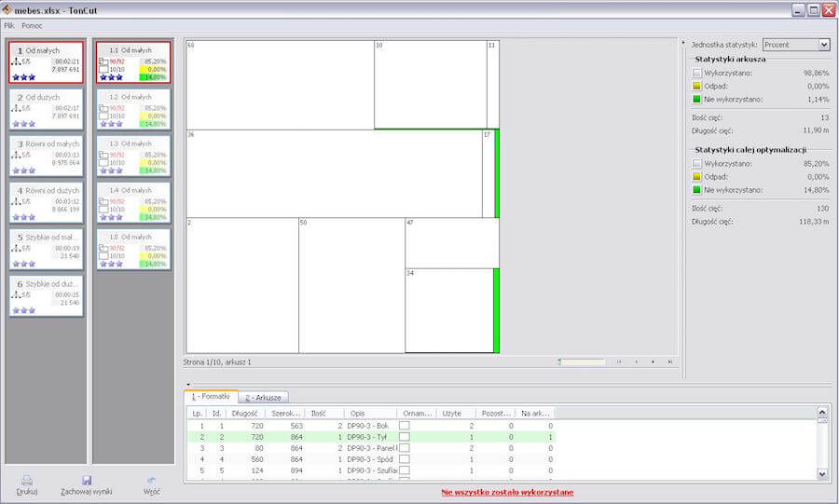Click the rating stars on result 1 Od małych
The width and height of the screenshot is (839, 504).
click(25, 77)
